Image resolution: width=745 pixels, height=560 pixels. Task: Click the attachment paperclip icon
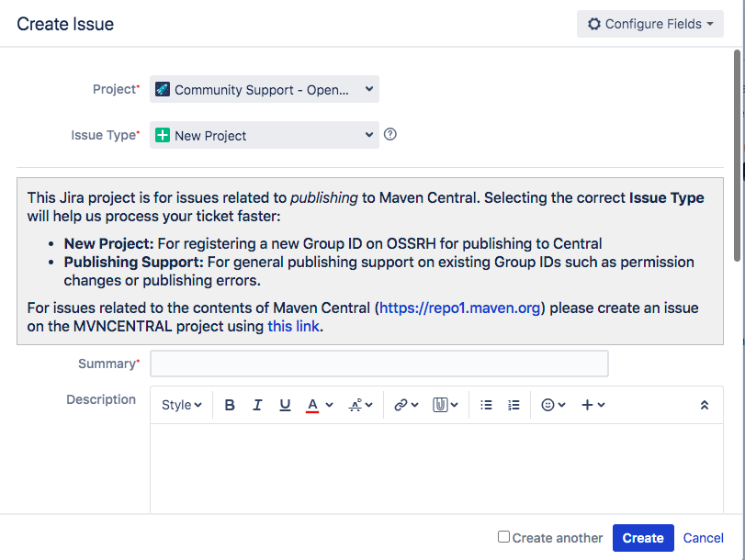(x=440, y=405)
